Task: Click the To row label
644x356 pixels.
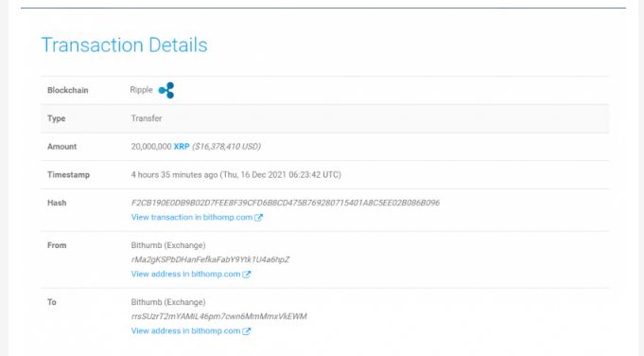Action: point(52,302)
